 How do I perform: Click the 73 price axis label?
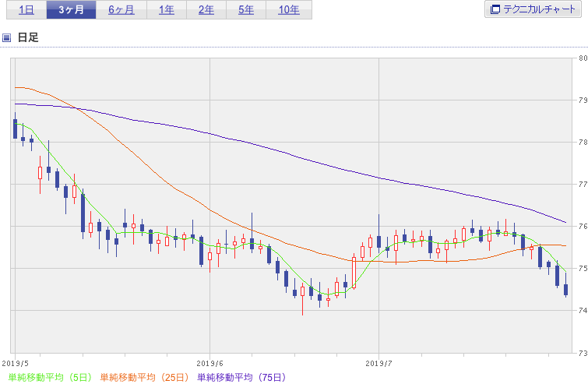tap(583, 353)
